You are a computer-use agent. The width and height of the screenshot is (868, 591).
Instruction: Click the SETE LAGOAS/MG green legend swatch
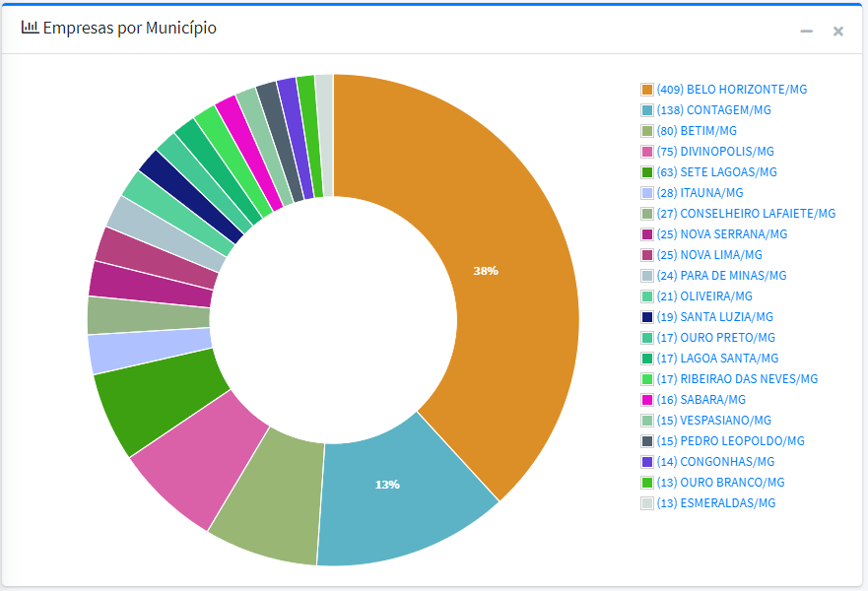(x=647, y=172)
